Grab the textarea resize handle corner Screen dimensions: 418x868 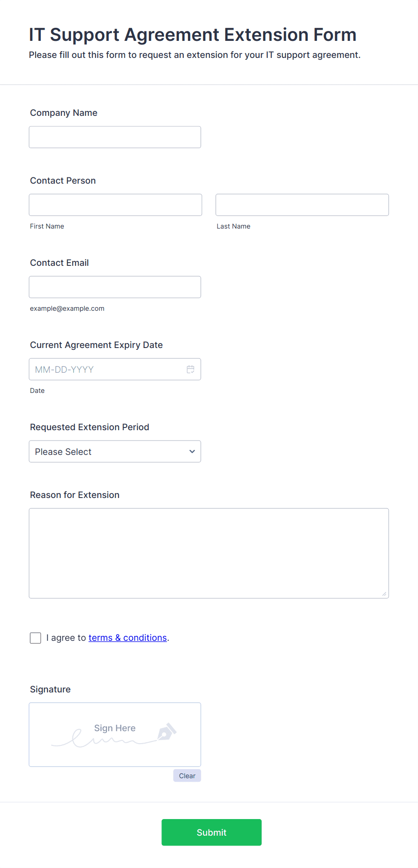tap(384, 594)
